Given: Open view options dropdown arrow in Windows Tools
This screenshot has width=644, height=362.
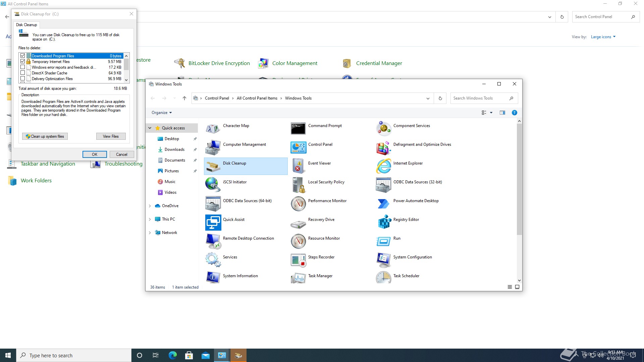Looking at the screenshot, I should 491,113.
